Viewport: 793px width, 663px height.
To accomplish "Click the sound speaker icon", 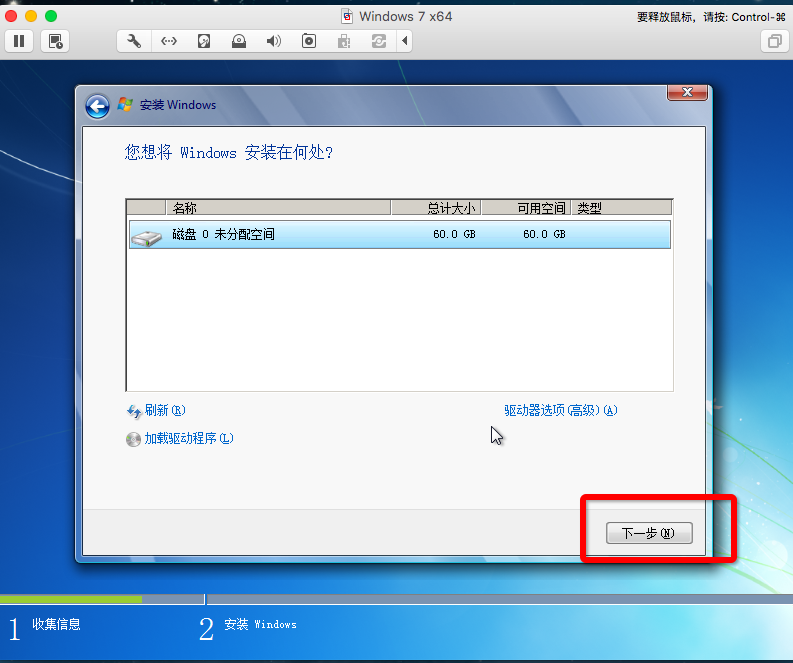I will (274, 41).
